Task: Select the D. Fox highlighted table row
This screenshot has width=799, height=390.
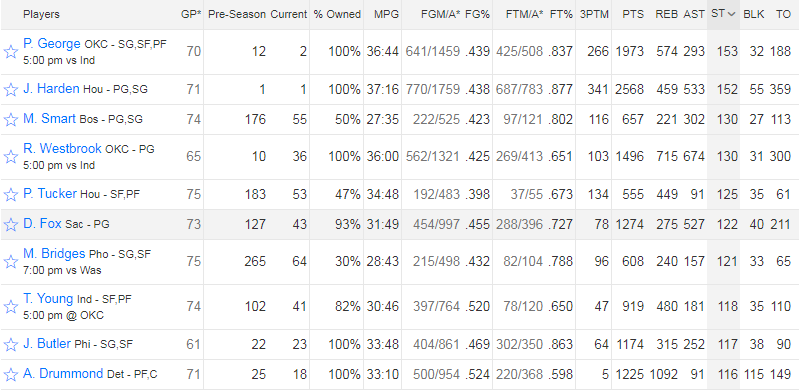Action: [x=400, y=224]
